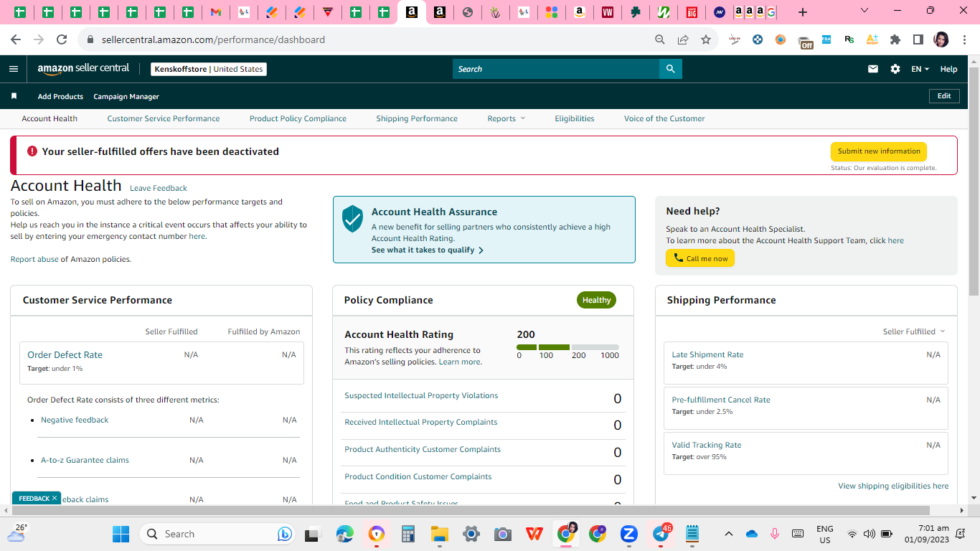The height and width of the screenshot is (551, 980).
Task: Go back using the browser back arrow
Action: tap(16, 39)
